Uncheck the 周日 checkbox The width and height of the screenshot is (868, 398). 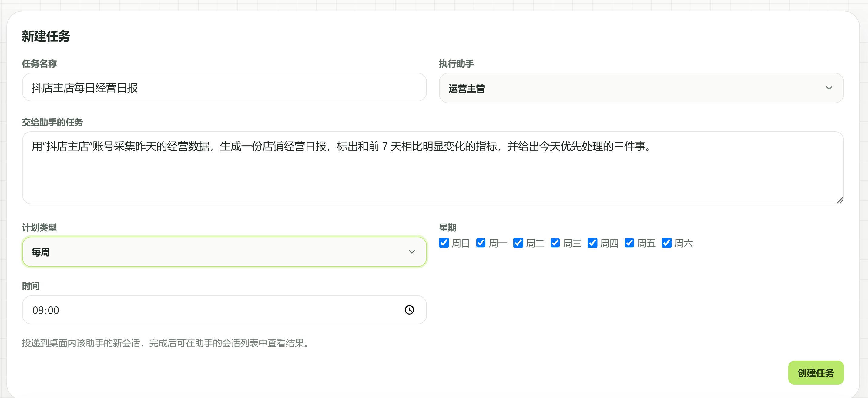click(x=444, y=243)
